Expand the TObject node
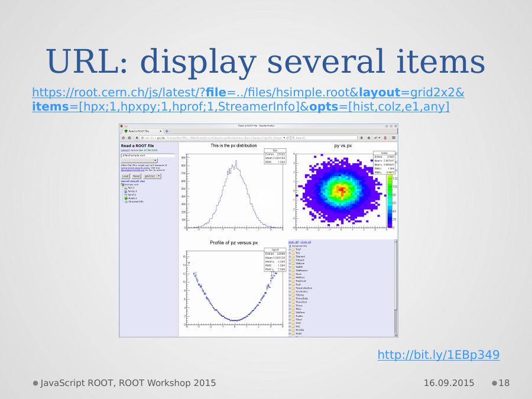The height and width of the screenshot is (399, 532). 290,260
